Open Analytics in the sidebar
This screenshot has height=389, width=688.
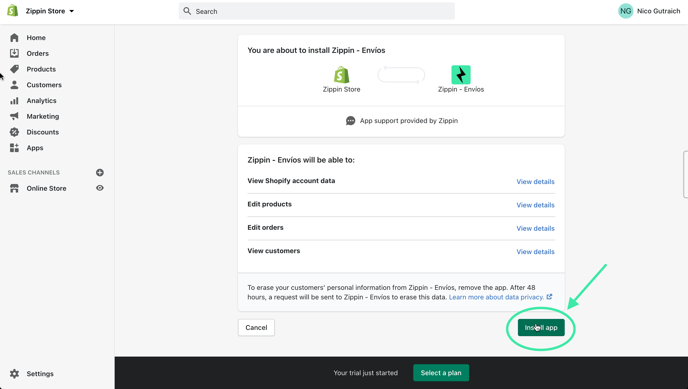pos(41,100)
